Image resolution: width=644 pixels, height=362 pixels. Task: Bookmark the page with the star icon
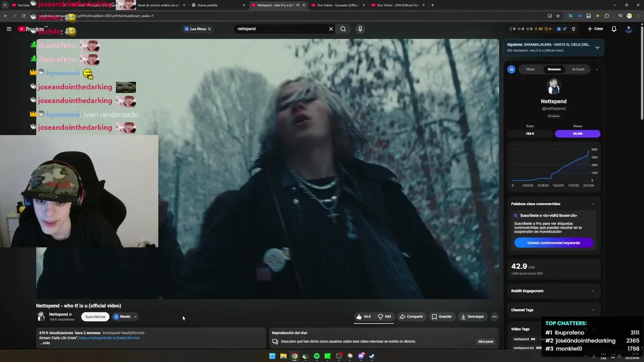(558, 16)
